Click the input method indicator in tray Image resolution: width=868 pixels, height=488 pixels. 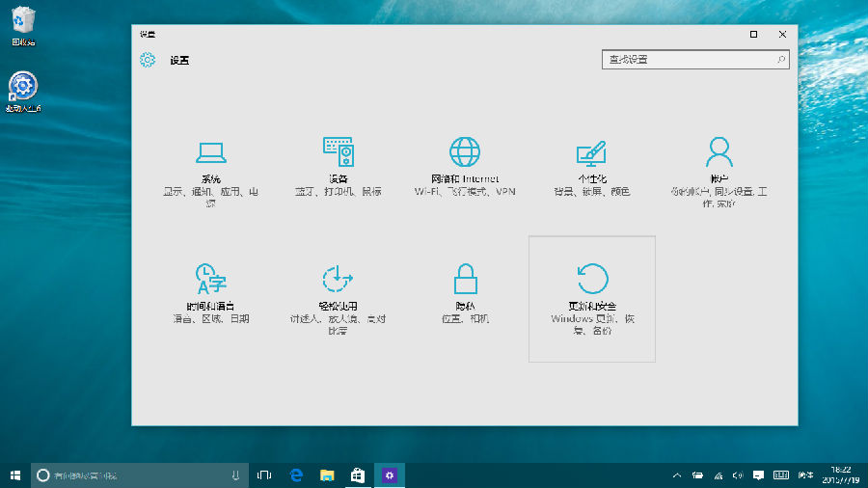[805, 475]
